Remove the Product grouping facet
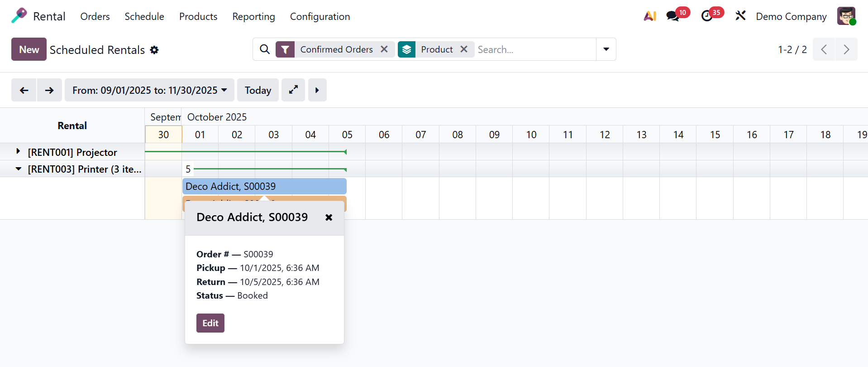 click(x=464, y=49)
